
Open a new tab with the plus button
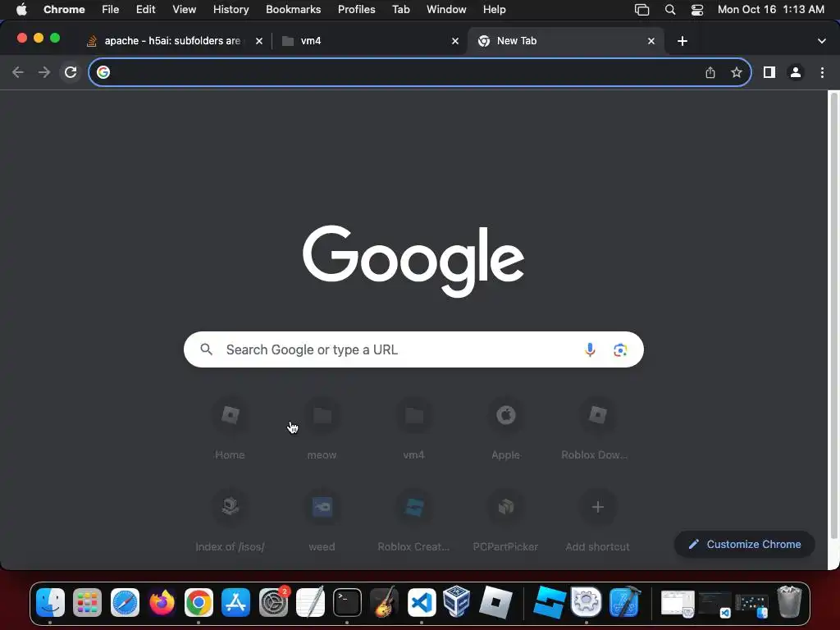point(682,41)
